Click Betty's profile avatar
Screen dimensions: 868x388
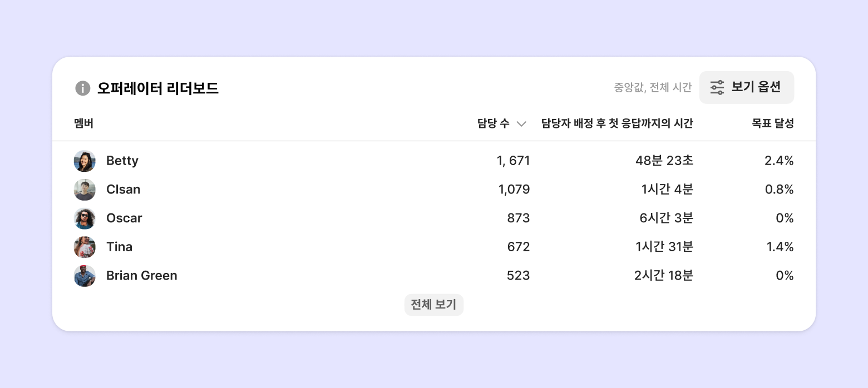[85, 161]
